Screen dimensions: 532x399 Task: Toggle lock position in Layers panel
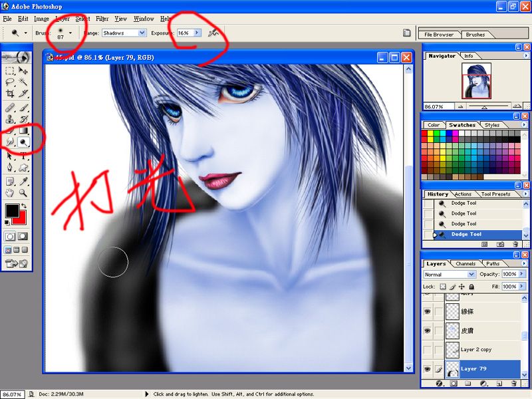462,287
